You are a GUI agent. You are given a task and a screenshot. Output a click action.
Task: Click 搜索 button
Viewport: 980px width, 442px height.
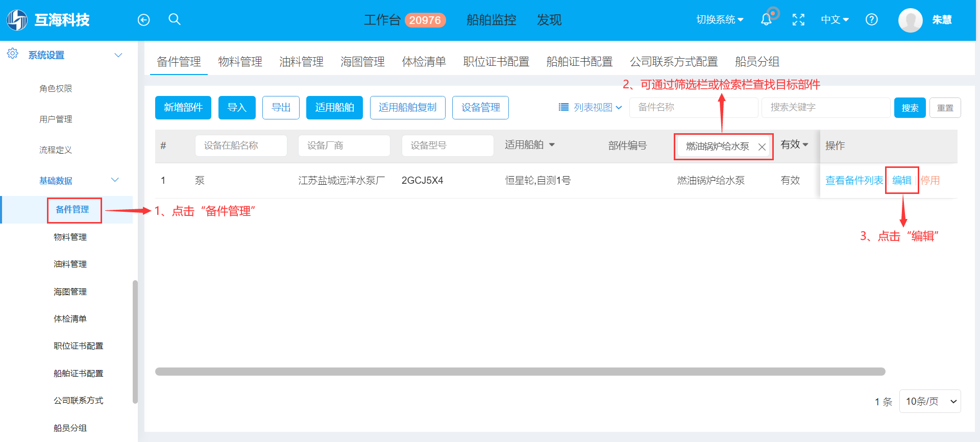[x=910, y=108]
